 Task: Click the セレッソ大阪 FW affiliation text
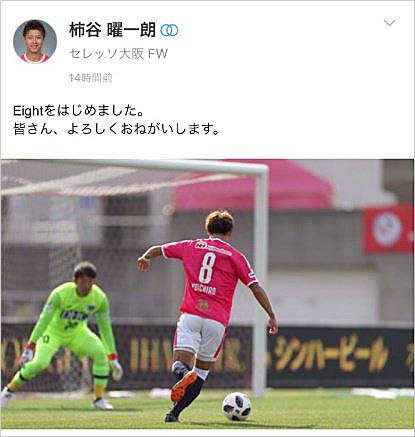[118, 53]
